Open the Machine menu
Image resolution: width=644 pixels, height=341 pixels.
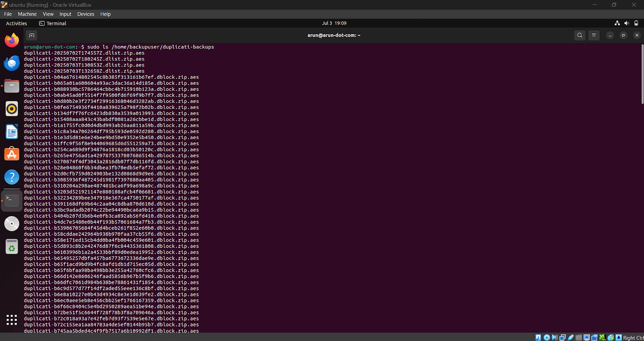click(x=27, y=14)
